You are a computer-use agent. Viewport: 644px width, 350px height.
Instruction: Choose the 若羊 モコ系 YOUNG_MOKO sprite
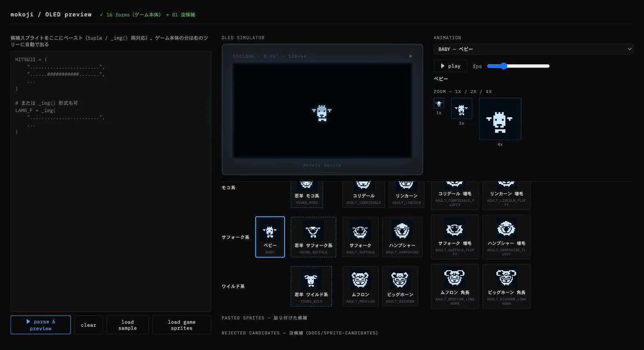[x=307, y=194]
